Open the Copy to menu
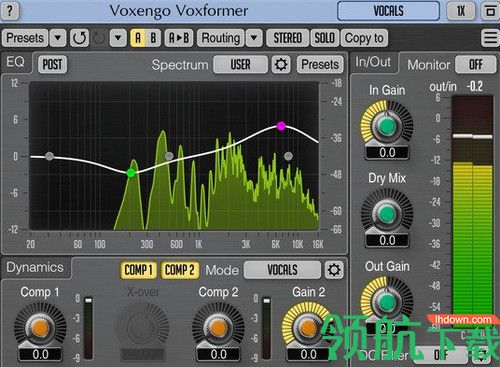This screenshot has width=500, height=367. coord(364,38)
